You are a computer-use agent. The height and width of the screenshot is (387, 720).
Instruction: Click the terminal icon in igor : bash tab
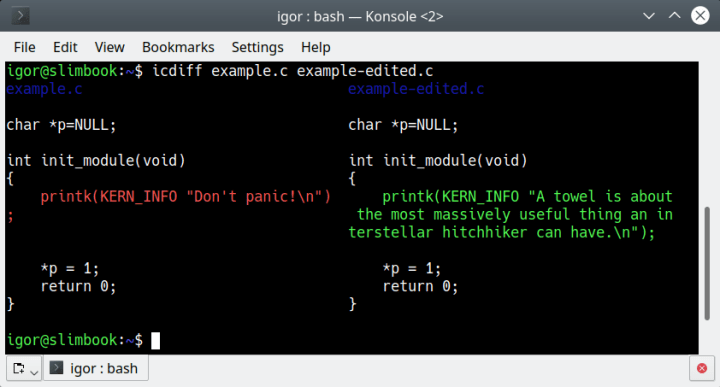(x=56, y=368)
